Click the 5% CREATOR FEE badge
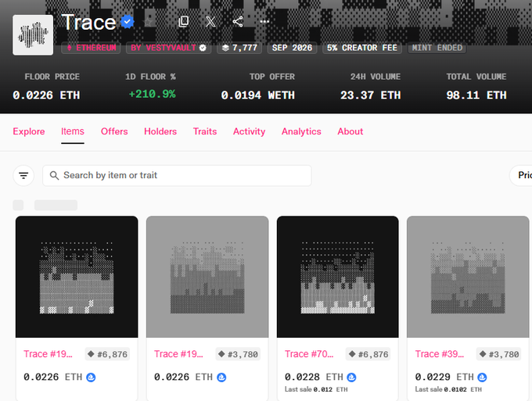The width and height of the screenshot is (532, 401). coord(362,48)
